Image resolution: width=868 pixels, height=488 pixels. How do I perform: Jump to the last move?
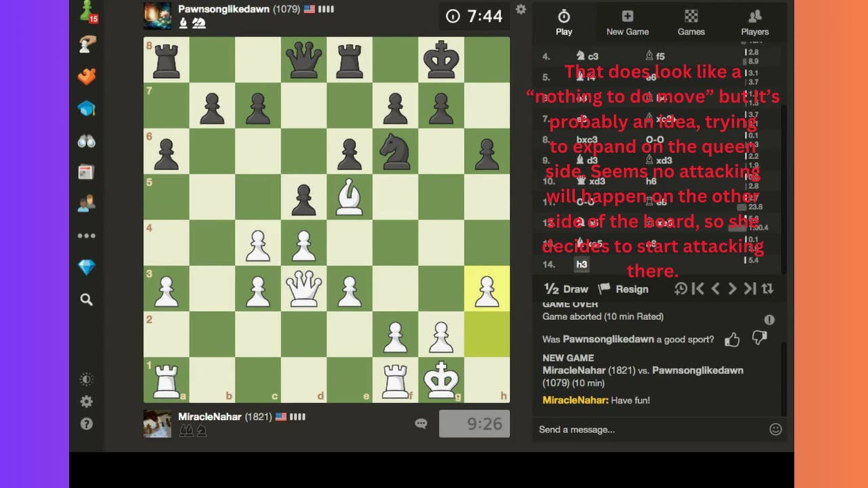[x=749, y=289]
